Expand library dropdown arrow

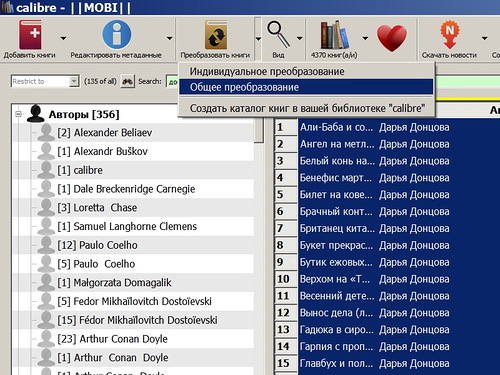[365, 38]
